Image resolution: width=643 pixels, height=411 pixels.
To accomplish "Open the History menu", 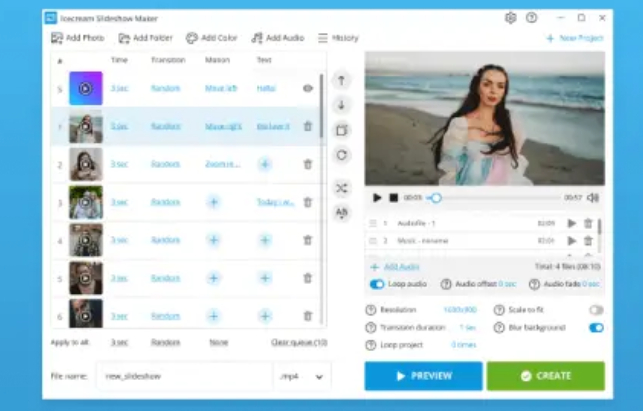I will click(x=338, y=38).
